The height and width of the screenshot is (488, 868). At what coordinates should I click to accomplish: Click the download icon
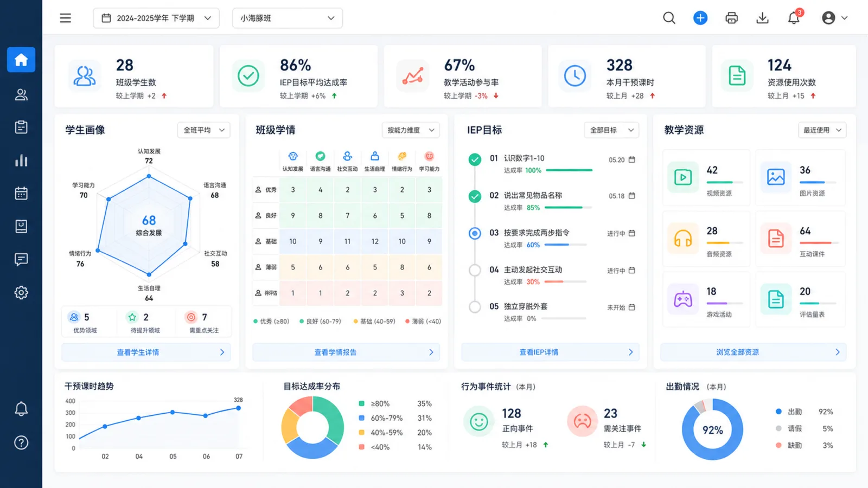click(x=762, y=18)
